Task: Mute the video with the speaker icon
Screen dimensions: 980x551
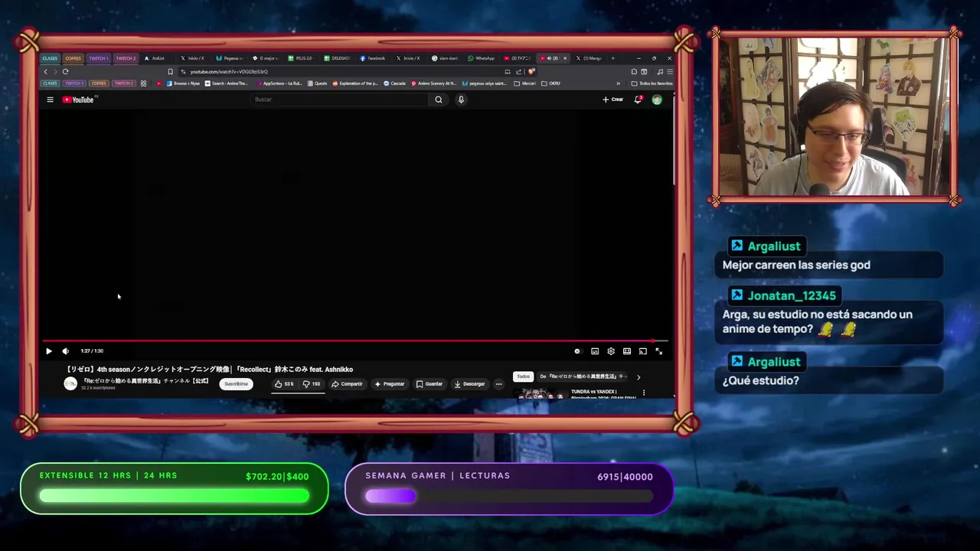Action: (65, 351)
